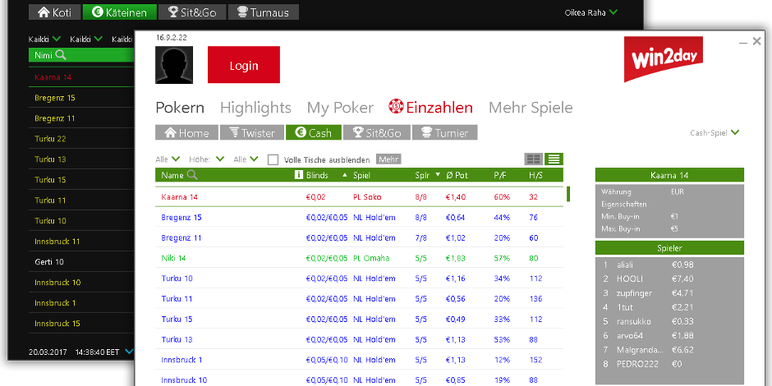
Task: Select the Niki 14 table row
Action: (359, 258)
